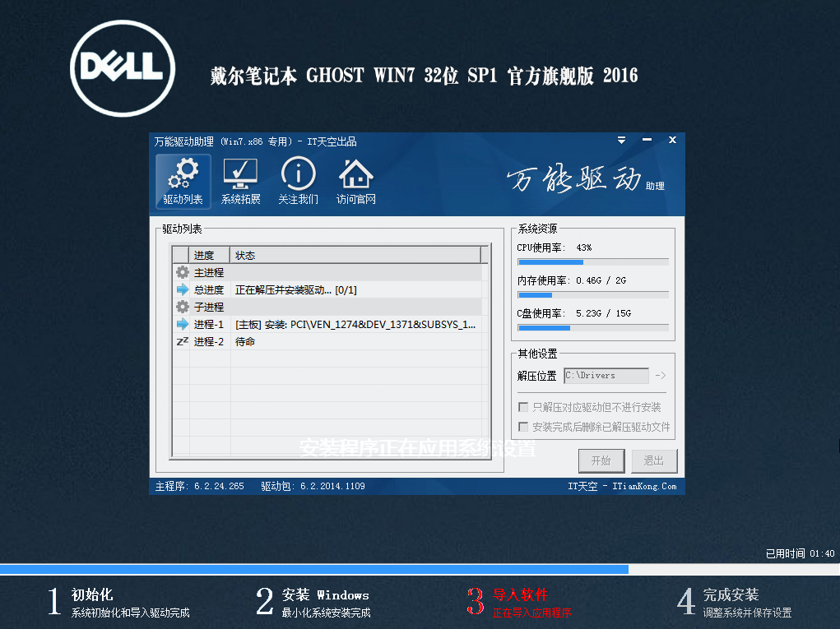840x629 pixels.
Task: Close the 万能驱动助理 window
Action: [x=672, y=141]
